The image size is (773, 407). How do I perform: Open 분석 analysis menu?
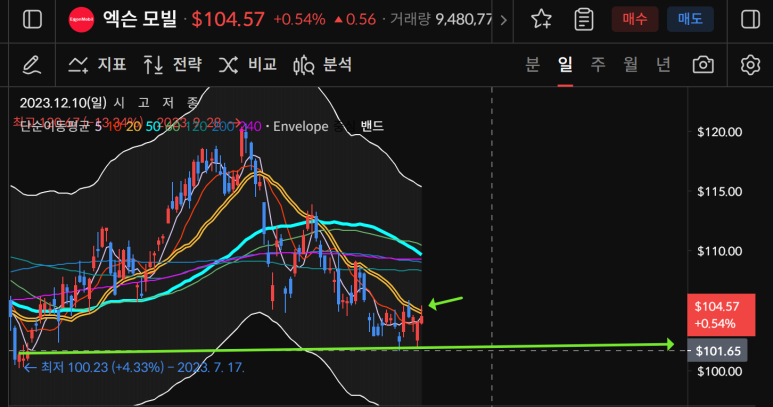point(323,65)
